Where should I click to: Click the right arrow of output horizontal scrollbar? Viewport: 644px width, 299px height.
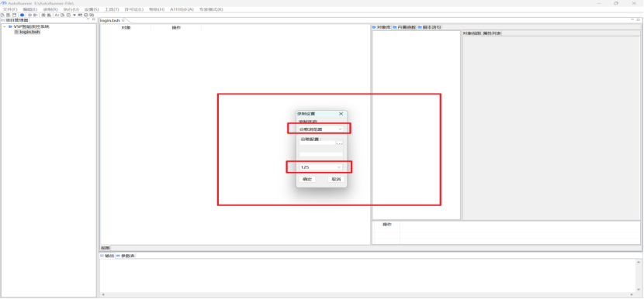pos(632,294)
